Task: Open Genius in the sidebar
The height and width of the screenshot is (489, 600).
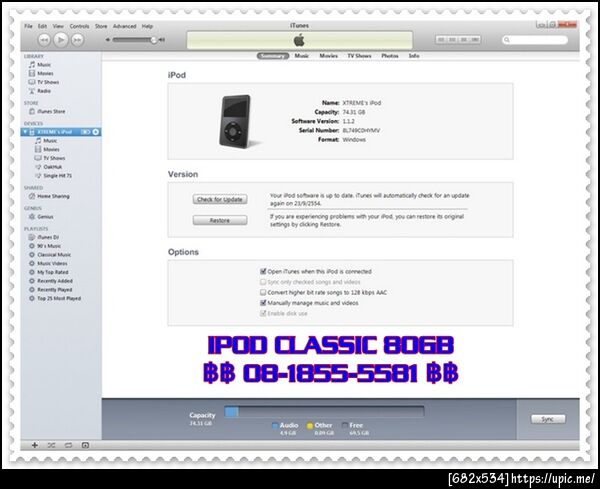Action: [41, 217]
